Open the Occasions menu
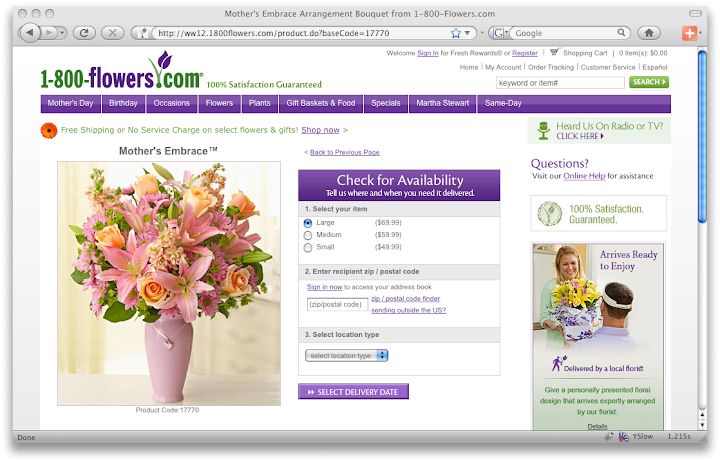This screenshot has height=462, width=720. [x=172, y=103]
